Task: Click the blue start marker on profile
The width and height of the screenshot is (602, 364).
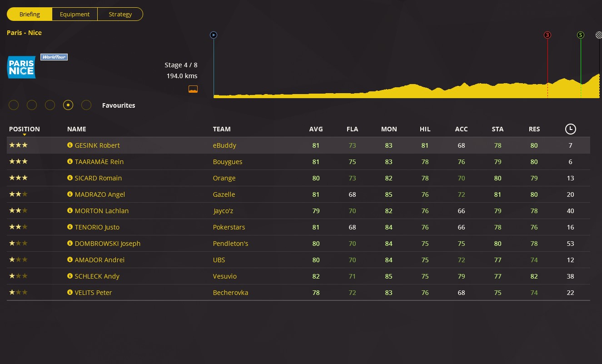Action: [214, 35]
